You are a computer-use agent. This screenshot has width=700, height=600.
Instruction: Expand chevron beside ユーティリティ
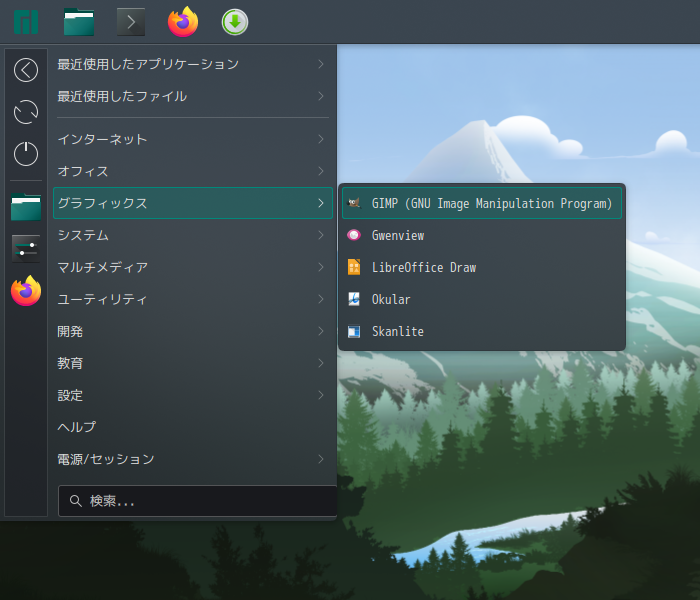[x=321, y=299]
